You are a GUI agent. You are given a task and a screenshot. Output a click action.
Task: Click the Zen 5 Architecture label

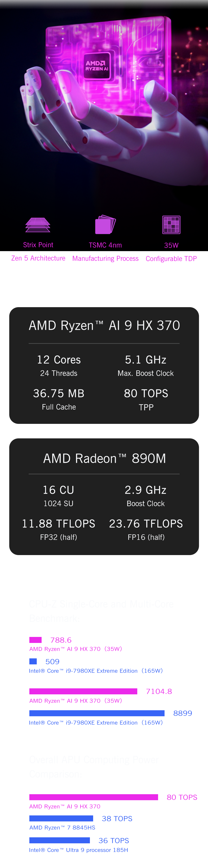tap(38, 258)
